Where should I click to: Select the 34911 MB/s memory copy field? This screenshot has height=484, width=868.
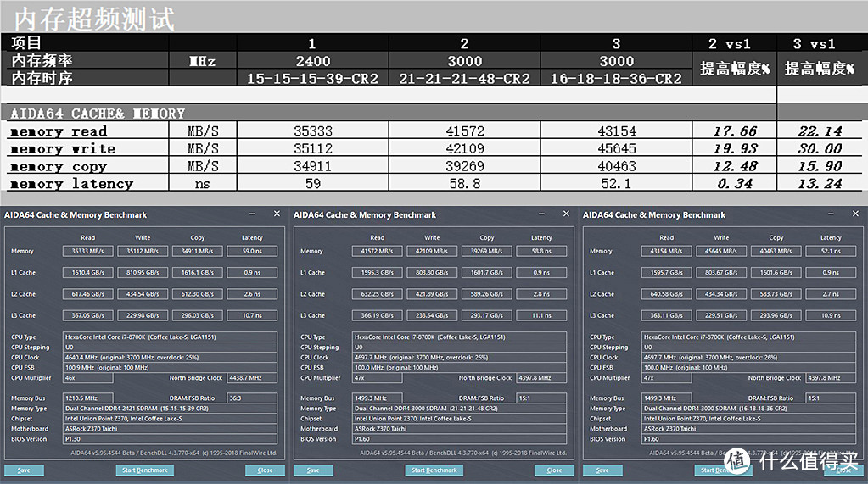coord(197,251)
